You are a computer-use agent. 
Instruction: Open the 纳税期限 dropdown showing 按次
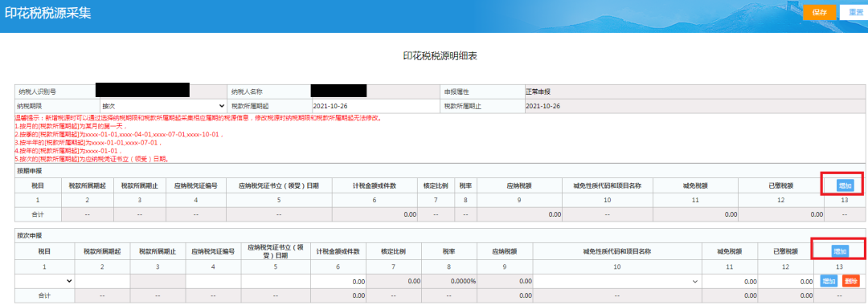[x=162, y=105]
